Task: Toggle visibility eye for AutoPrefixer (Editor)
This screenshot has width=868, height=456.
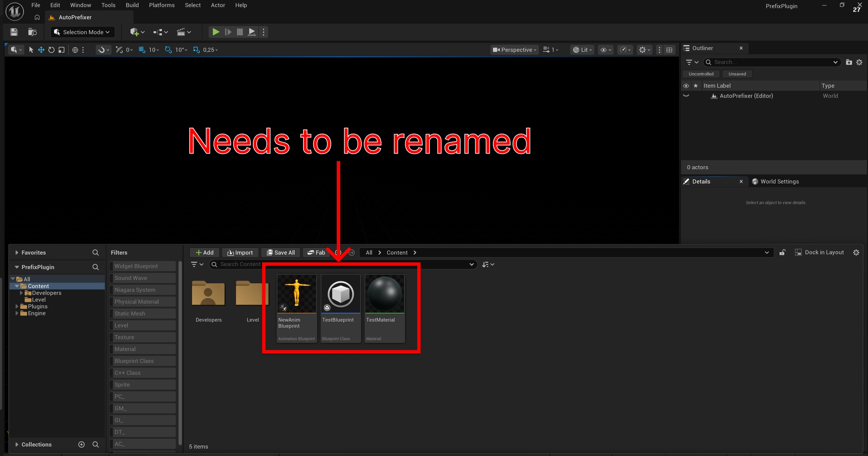Action: 686,96
